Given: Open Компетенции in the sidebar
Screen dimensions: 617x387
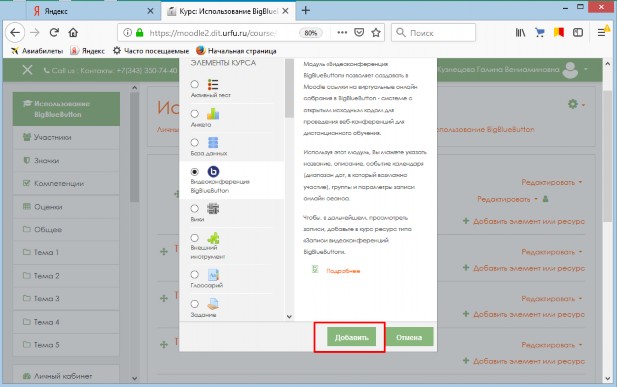Looking at the screenshot, I should 66,183.
